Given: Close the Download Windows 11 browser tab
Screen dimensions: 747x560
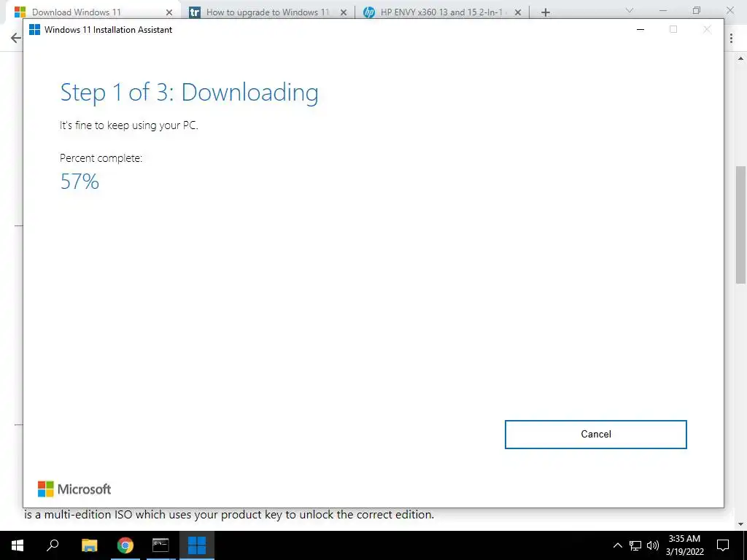Looking at the screenshot, I should [169, 12].
